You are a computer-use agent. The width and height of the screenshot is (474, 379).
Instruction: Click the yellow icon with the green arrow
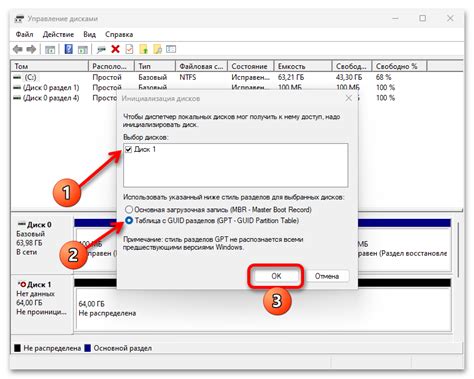pos(143,49)
